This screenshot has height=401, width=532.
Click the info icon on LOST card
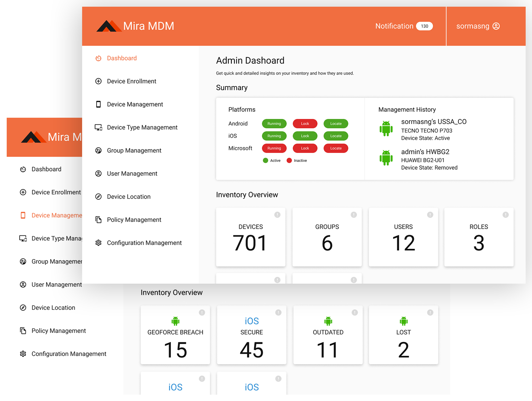click(x=430, y=313)
